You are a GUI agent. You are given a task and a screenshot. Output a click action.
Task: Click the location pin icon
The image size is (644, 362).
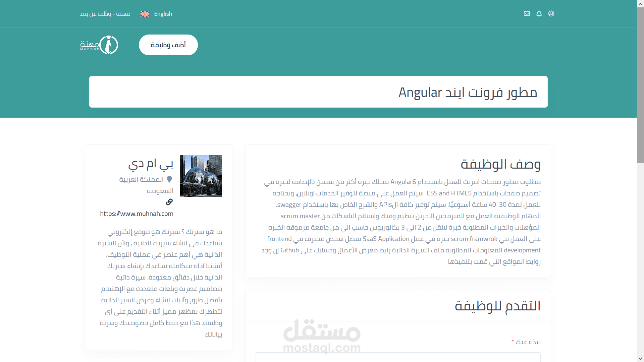point(169,179)
